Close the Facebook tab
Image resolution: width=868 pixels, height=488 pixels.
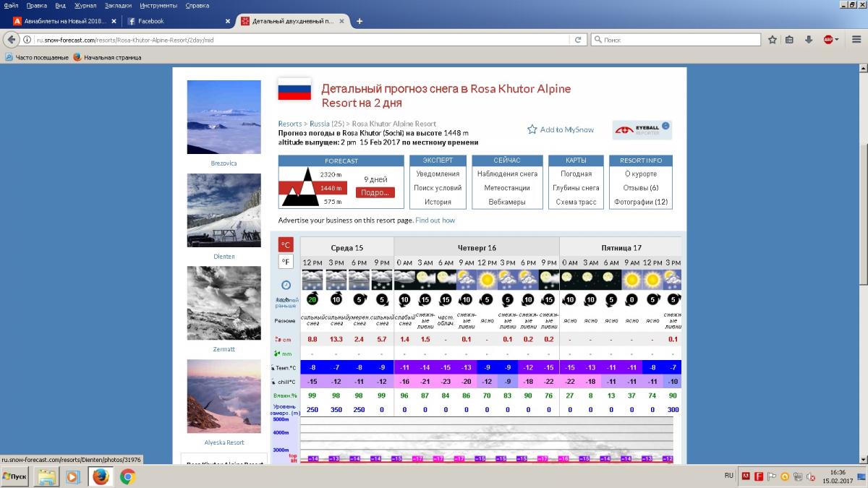click(227, 21)
